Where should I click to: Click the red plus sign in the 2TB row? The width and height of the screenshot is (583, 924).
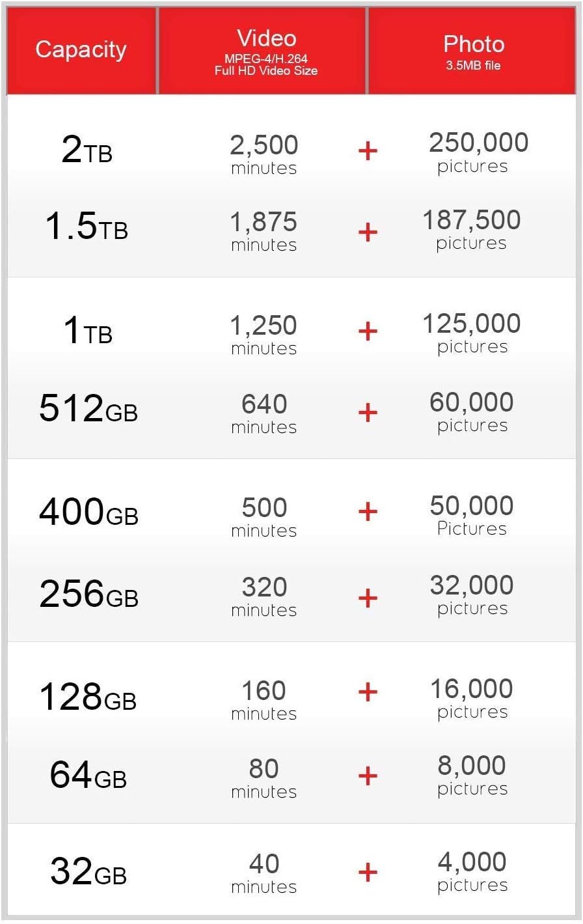point(368,151)
